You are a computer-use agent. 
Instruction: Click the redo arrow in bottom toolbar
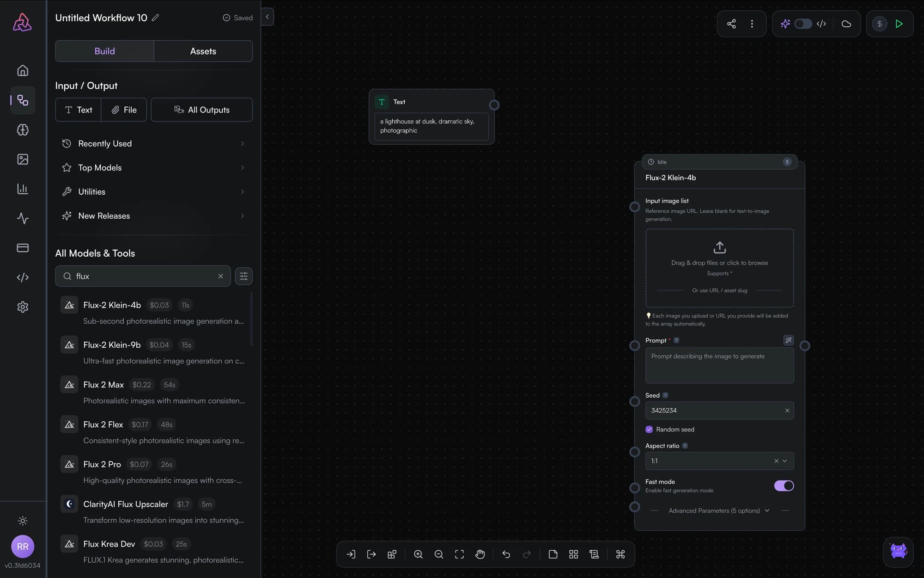click(527, 554)
